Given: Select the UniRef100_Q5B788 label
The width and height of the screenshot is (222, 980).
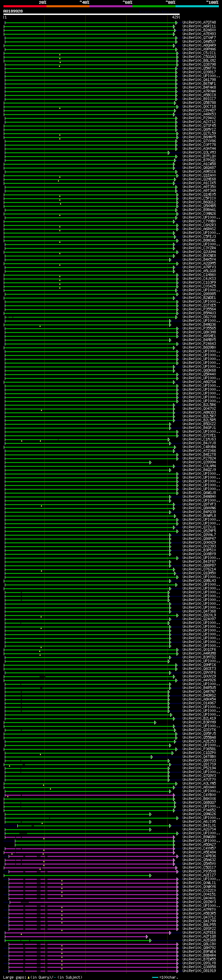Looking at the screenshot, I should [199, 103].
